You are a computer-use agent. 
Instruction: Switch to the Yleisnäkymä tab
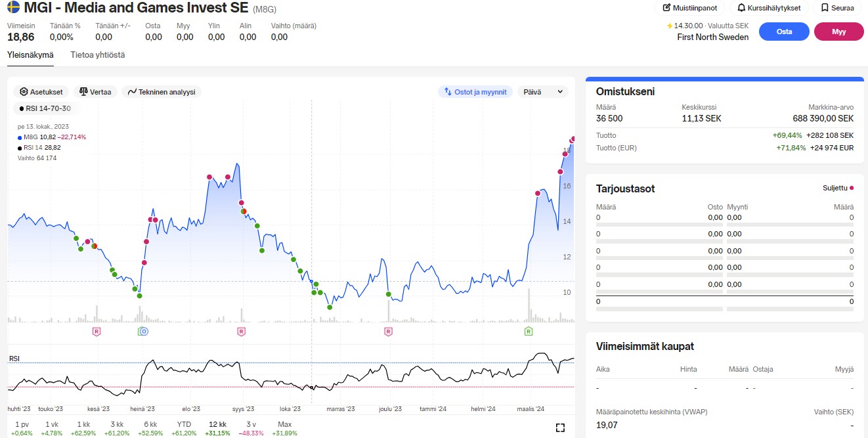[x=30, y=55]
